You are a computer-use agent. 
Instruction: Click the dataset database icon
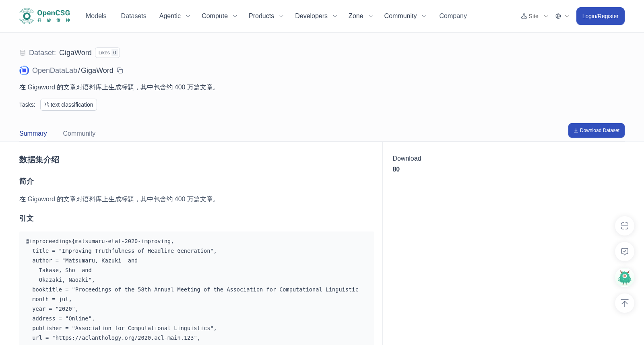click(23, 53)
